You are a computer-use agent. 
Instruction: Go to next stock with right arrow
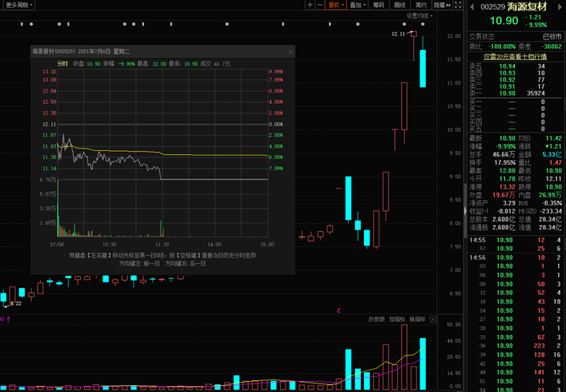click(560, 7)
